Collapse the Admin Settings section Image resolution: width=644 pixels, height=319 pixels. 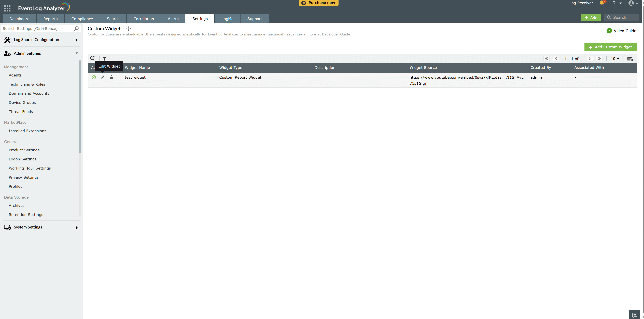(77, 53)
